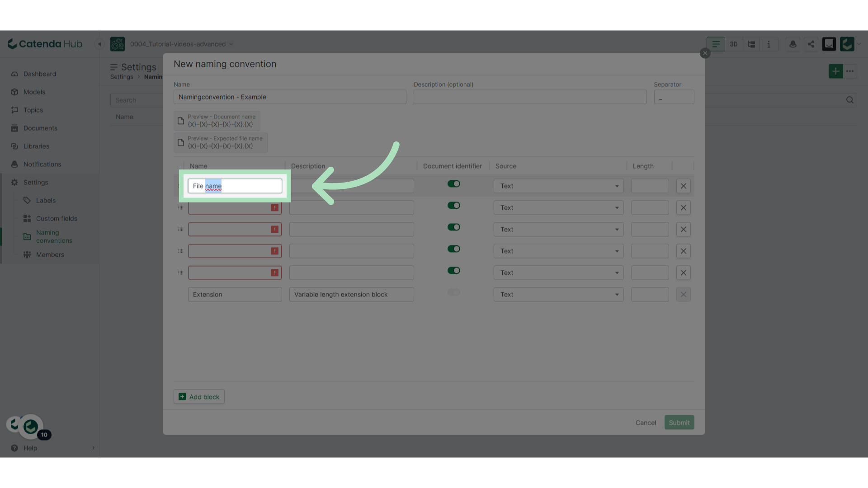Collapse the sidebar with the arrow button
This screenshot has width=868, height=488.
[99, 44]
